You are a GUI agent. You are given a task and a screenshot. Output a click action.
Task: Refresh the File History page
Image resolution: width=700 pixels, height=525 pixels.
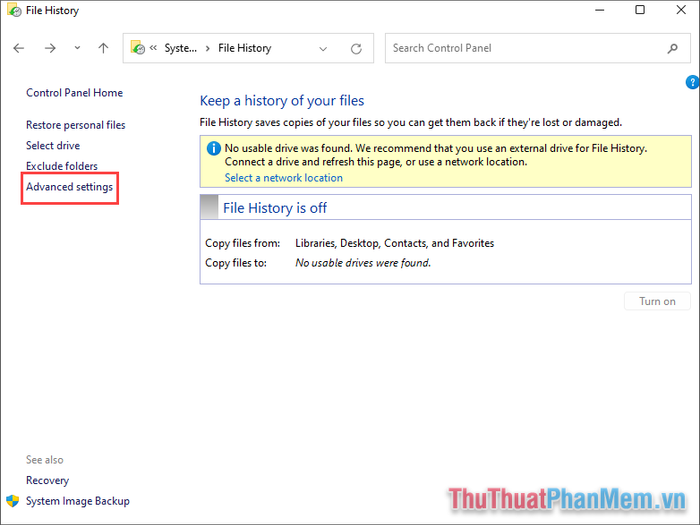[356, 49]
